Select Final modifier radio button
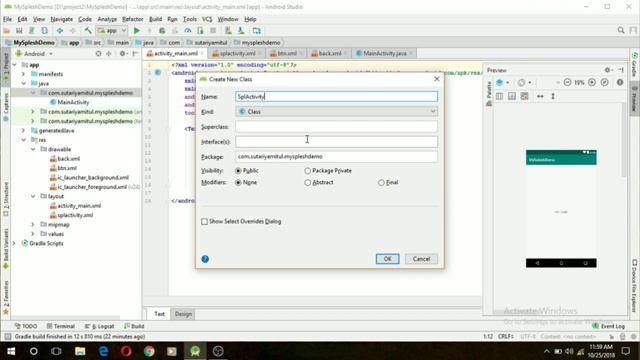This screenshot has height=360, width=640. (381, 182)
